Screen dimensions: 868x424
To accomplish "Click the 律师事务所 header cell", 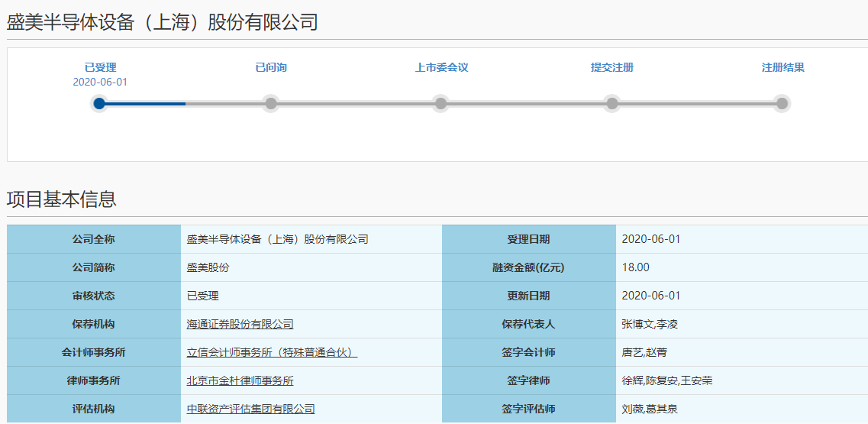I will click(94, 380).
